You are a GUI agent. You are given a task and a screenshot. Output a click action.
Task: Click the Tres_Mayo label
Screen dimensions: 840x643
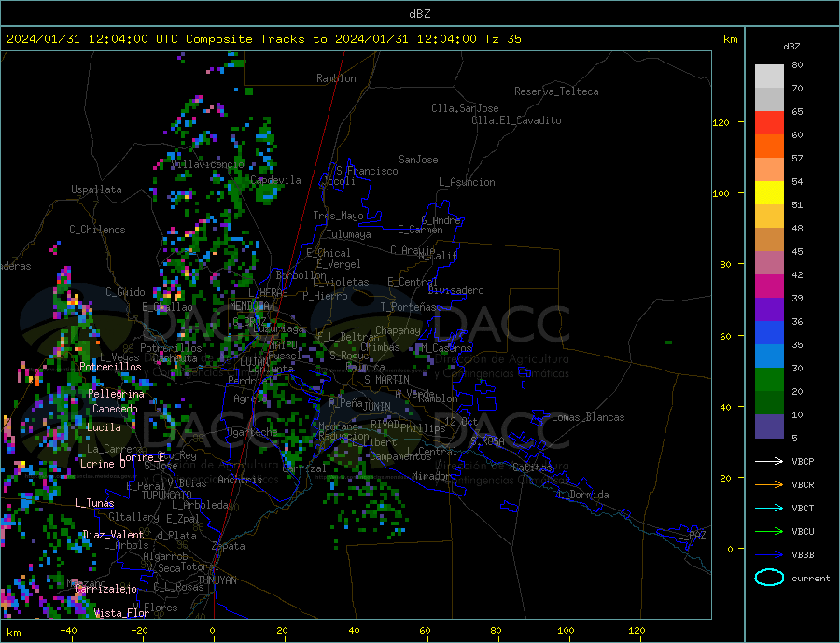[338, 216]
